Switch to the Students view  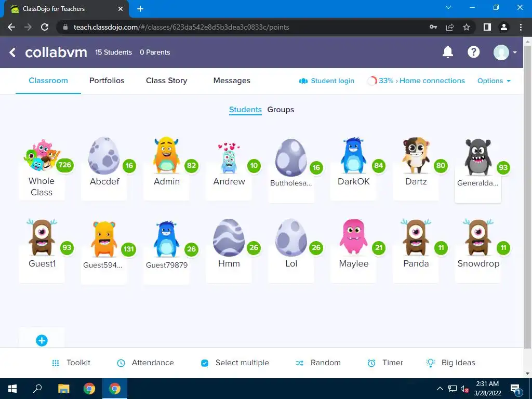point(245,110)
